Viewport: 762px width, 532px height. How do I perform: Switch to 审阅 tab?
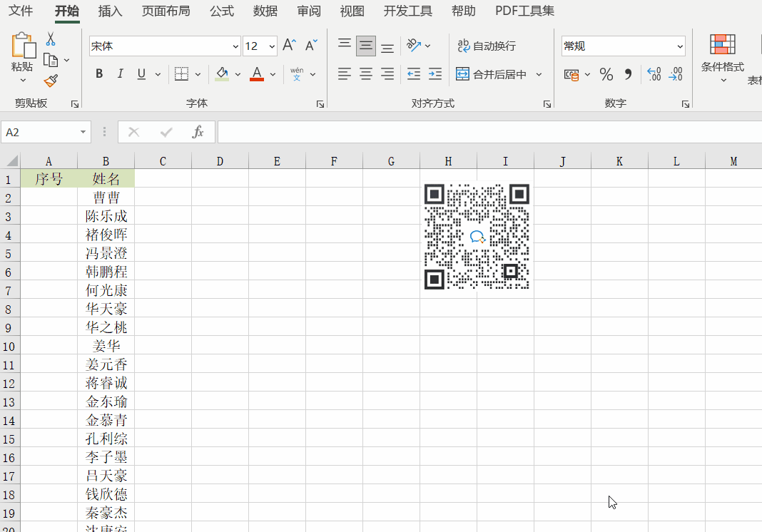click(309, 11)
